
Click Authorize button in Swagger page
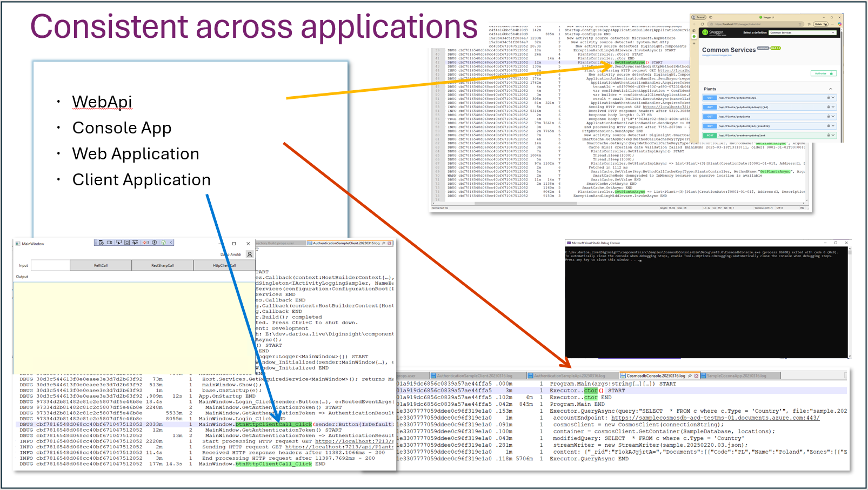pos(824,73)
